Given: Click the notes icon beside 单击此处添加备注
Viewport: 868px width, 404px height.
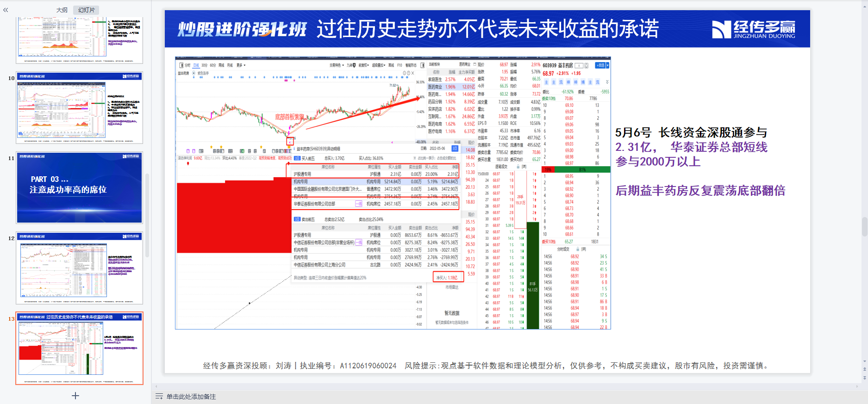Looking at the screenshot, I should (x=159, y=397).
